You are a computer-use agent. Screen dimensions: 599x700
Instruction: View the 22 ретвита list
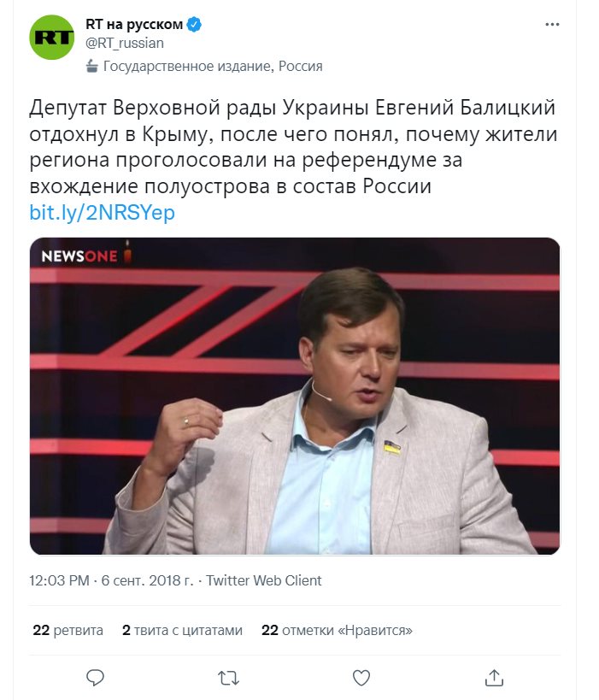68,630
